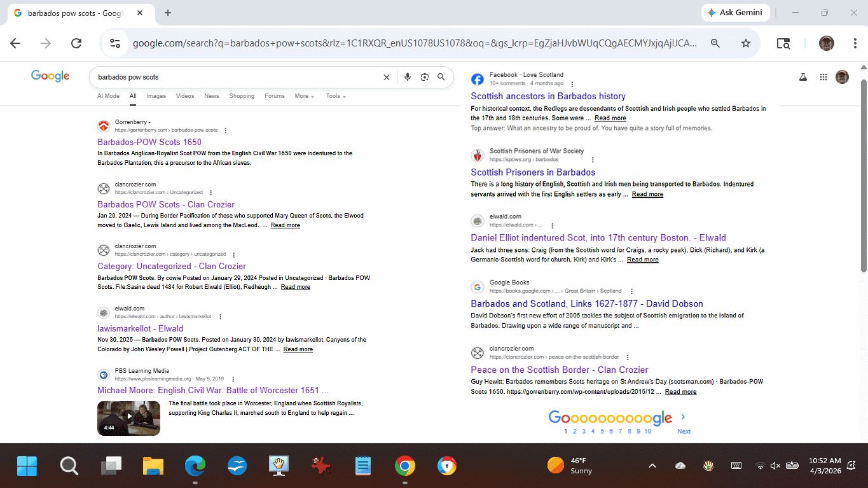View site information icon in address bar
The width and height of the screenshot is (868, 488).
point(115,43)
